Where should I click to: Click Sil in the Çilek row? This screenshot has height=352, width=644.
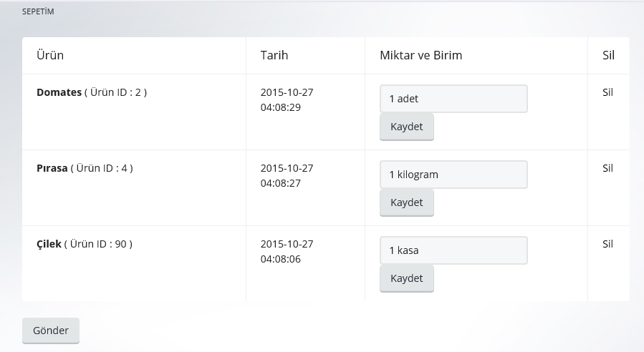(x=607, y=244)
